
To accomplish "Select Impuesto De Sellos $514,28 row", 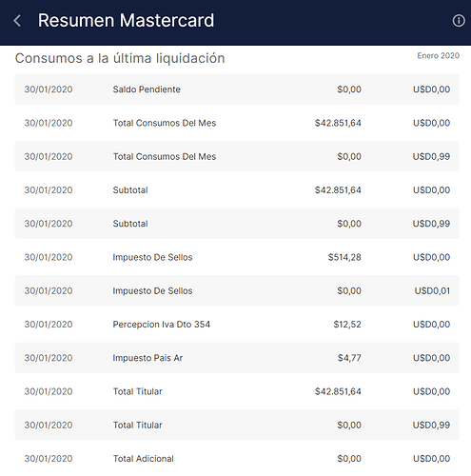I will (237, 257).
